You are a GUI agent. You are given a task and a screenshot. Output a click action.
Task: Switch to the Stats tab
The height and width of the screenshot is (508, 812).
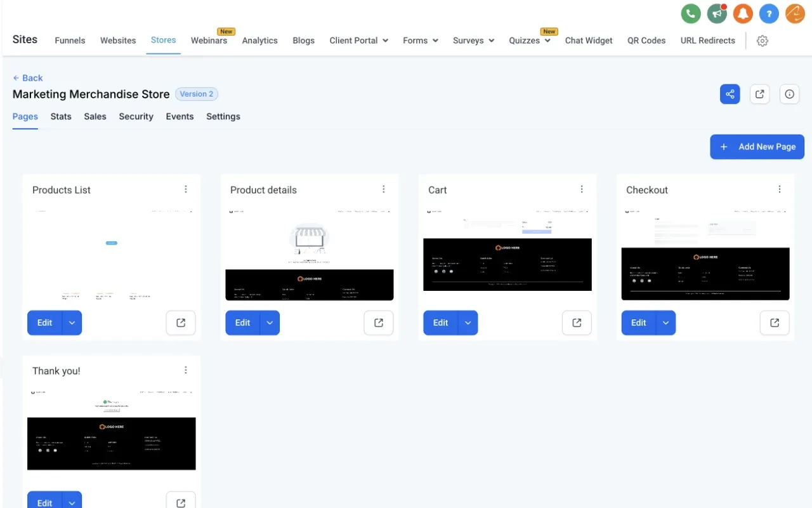(61, 116)
